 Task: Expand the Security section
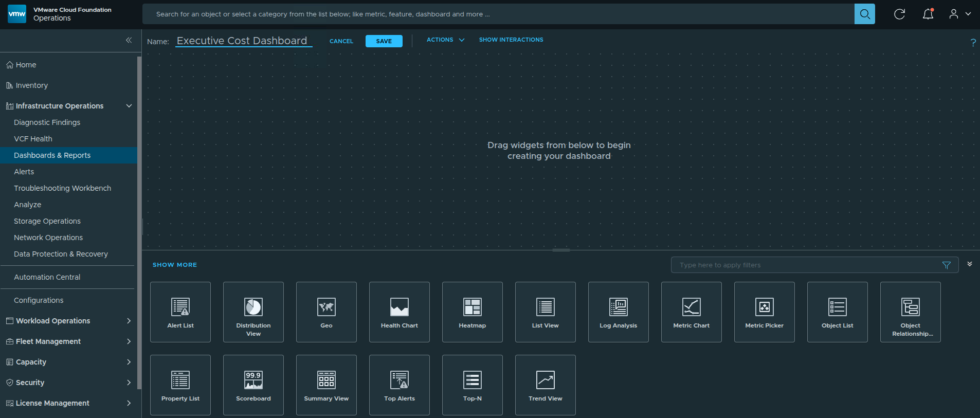click(129, 383)
